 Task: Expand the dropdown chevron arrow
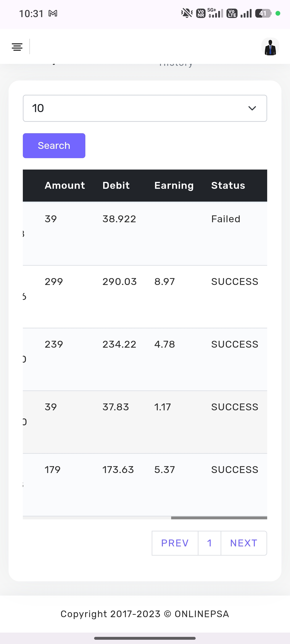pyautogui.click(x=252, y=108)
